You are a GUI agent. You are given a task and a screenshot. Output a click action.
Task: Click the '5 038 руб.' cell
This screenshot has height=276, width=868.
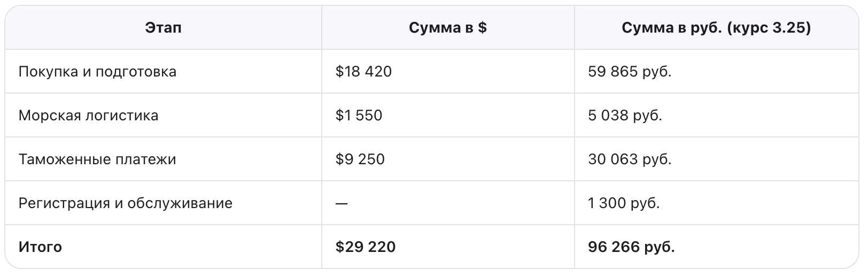click(x=625, y=116)
